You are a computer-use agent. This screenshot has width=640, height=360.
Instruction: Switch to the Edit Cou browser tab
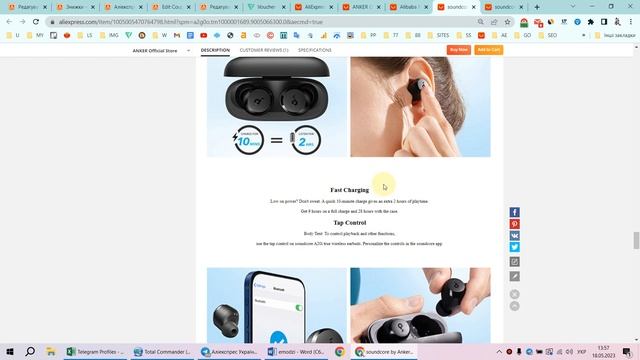click(x=171, y=7)
